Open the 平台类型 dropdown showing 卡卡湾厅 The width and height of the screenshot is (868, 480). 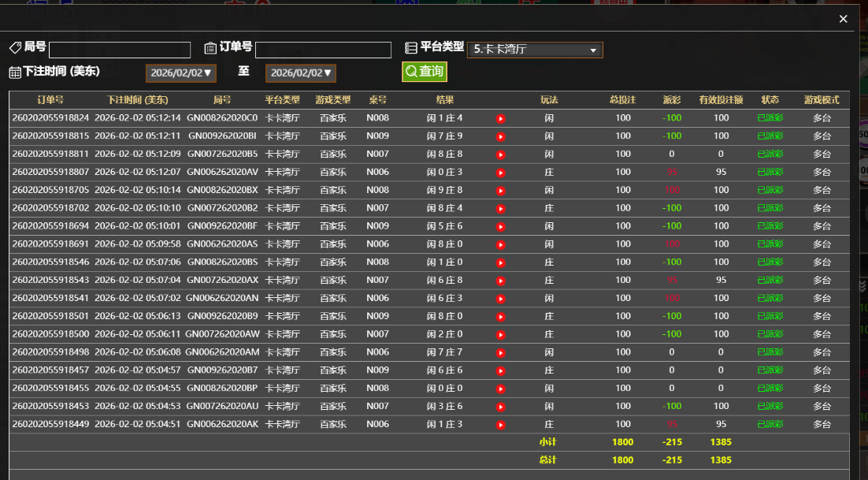535,50
